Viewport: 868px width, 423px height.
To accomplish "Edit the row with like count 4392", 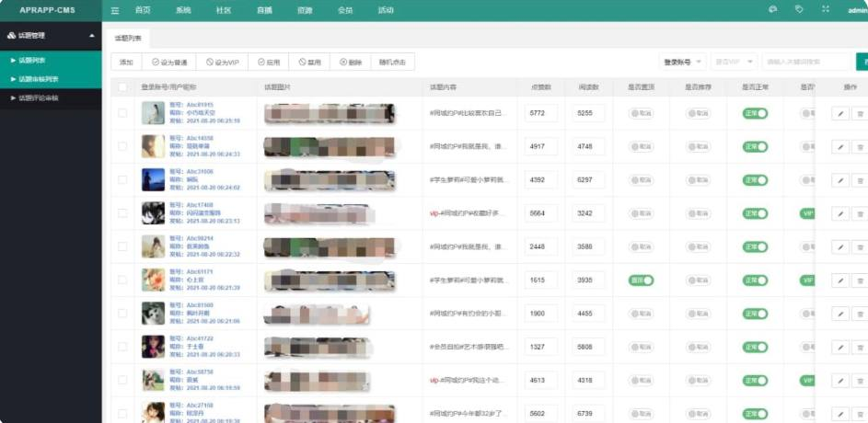I will (840, 180).
